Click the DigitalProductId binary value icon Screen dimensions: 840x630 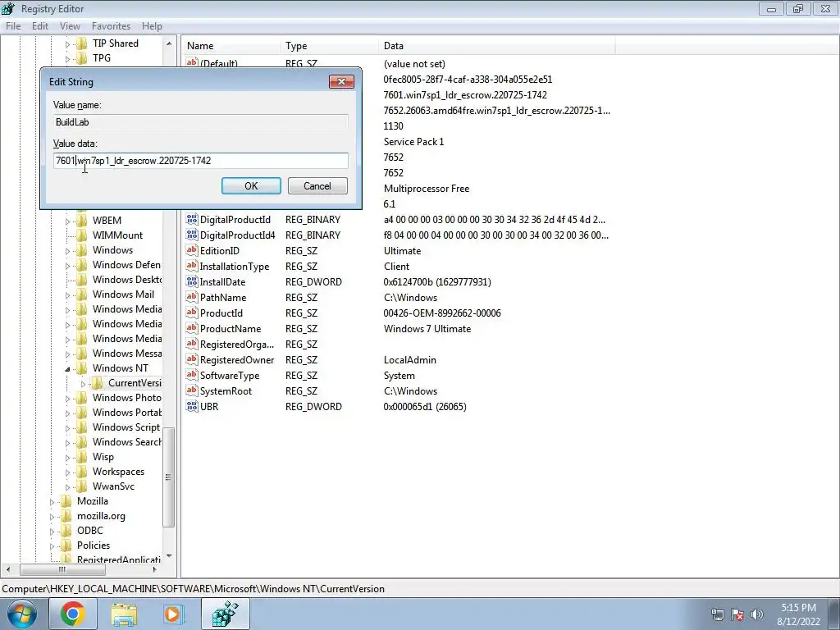(192, 219)
